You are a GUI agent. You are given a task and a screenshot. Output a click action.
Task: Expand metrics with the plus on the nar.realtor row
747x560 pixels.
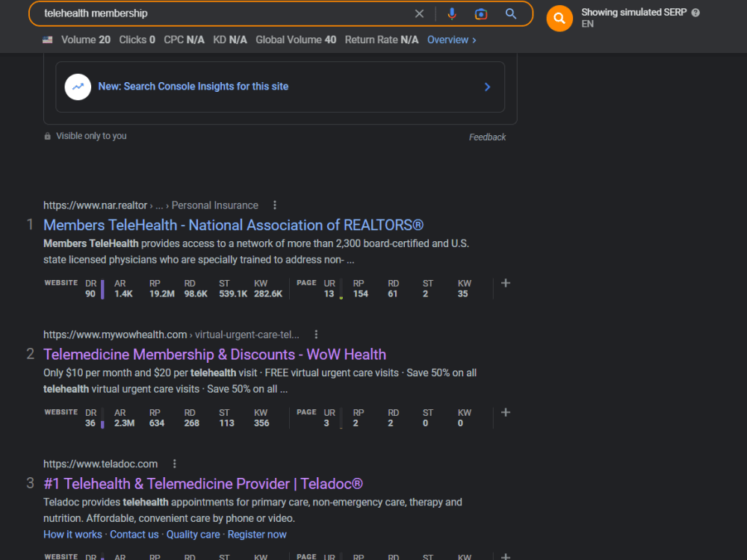[506, 283]
